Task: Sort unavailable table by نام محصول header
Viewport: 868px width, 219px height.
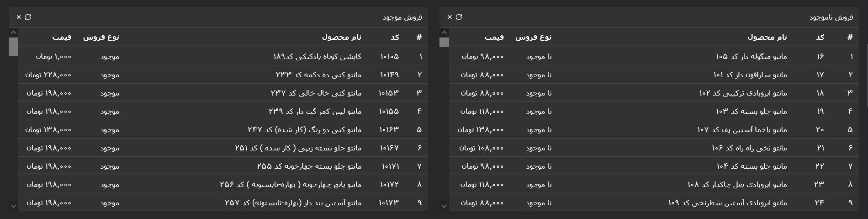Action: [x=767, y=37]
